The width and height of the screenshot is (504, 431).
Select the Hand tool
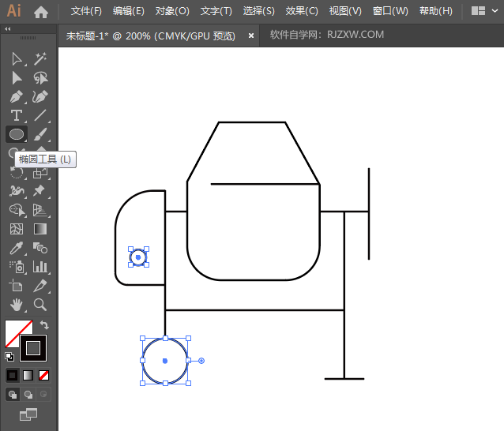pyautogui.click(x=17, y=304)
